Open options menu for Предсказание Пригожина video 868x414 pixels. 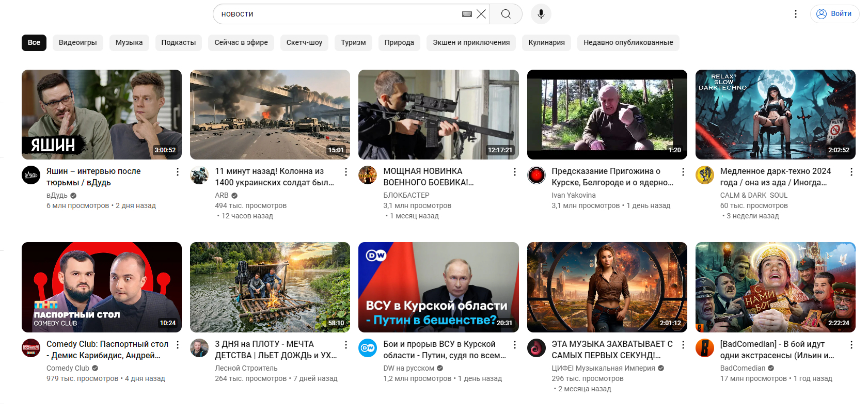tap(683, 172)
